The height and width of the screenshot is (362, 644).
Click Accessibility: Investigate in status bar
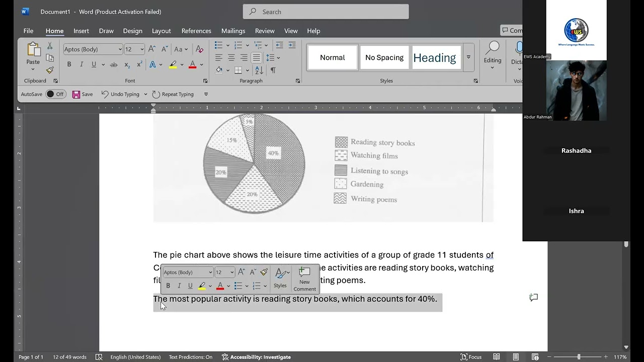tap(256, 357)
